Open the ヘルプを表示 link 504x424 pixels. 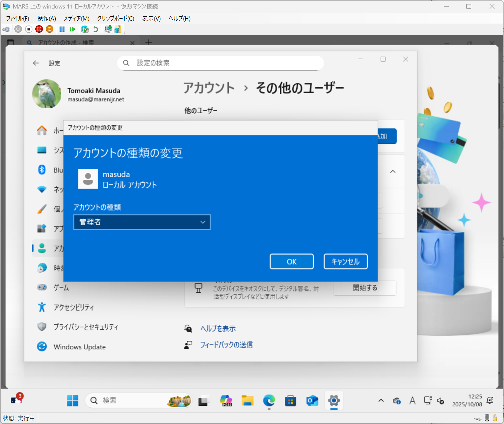click(218, 329)
